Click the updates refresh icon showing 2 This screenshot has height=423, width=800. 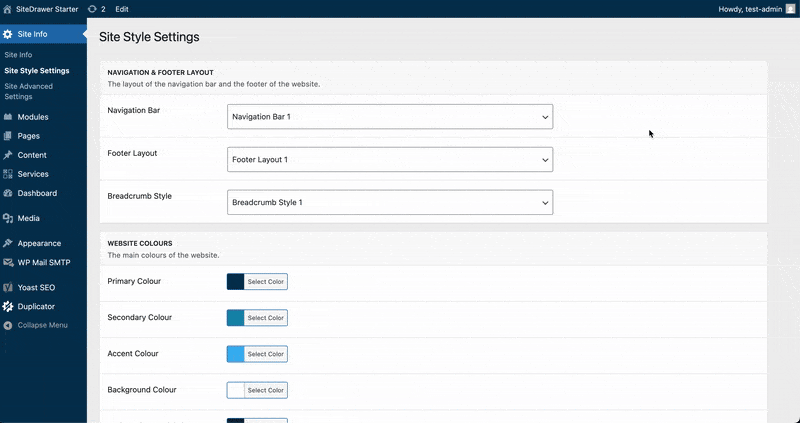92,9
